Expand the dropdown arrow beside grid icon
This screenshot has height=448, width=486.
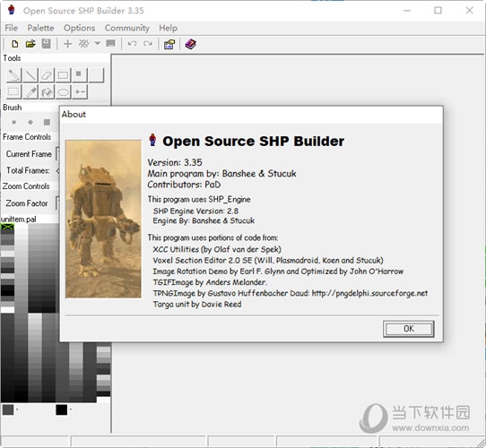(98, 43)
